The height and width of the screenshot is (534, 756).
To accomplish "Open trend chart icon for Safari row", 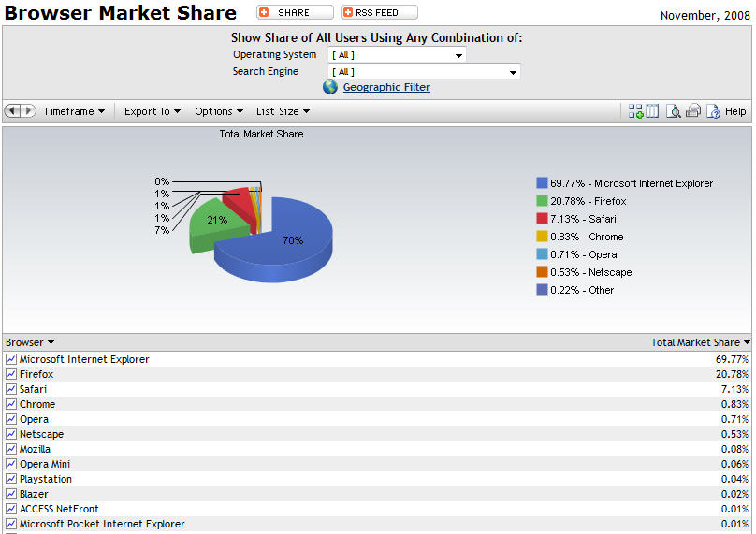I will tap(11, 389).
